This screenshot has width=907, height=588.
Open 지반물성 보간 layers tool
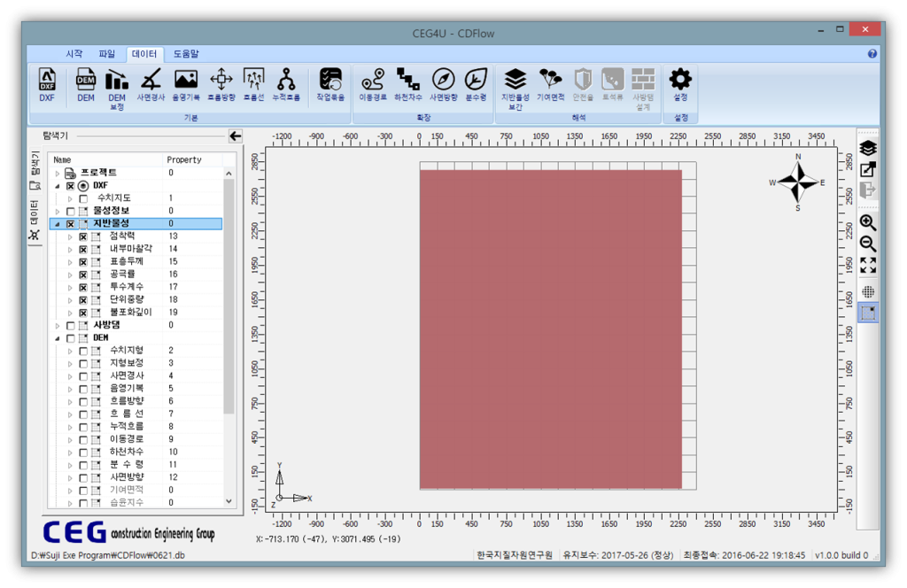515,89
